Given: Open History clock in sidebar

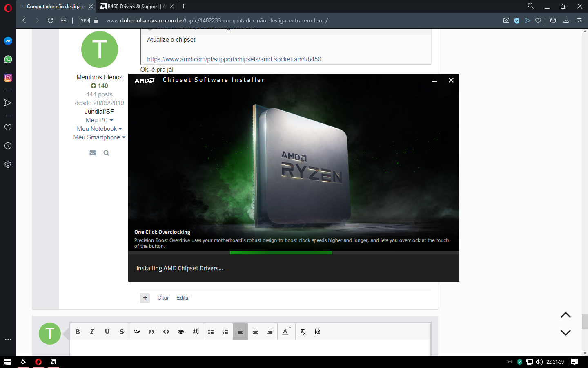Looking at the screenshot, I should 8,146.
